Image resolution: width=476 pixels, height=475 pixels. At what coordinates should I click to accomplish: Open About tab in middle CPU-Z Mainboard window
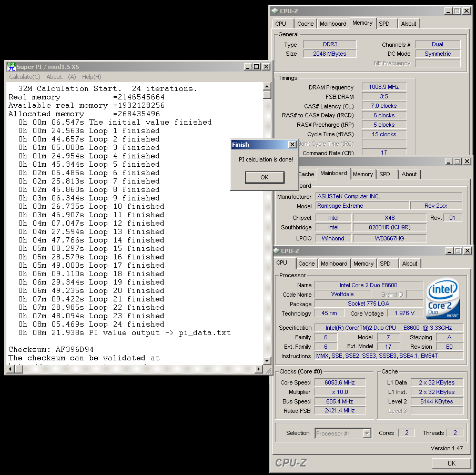[409, 174]
